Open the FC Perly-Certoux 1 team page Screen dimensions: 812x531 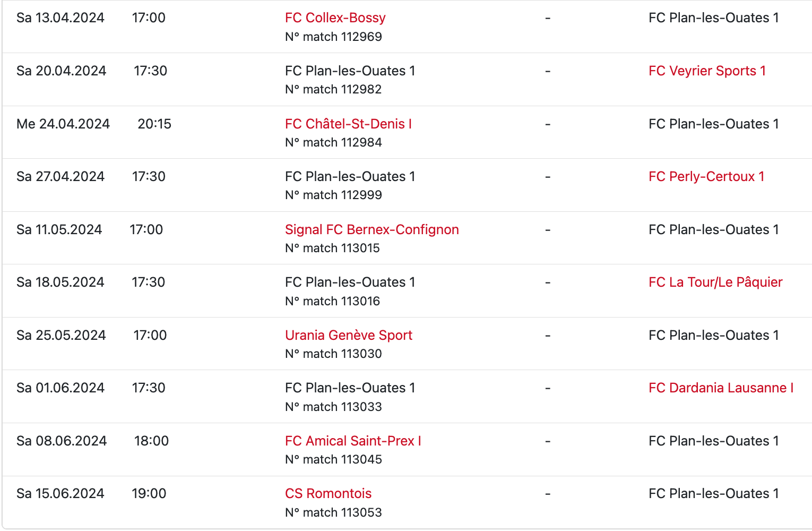pos(706,177)
